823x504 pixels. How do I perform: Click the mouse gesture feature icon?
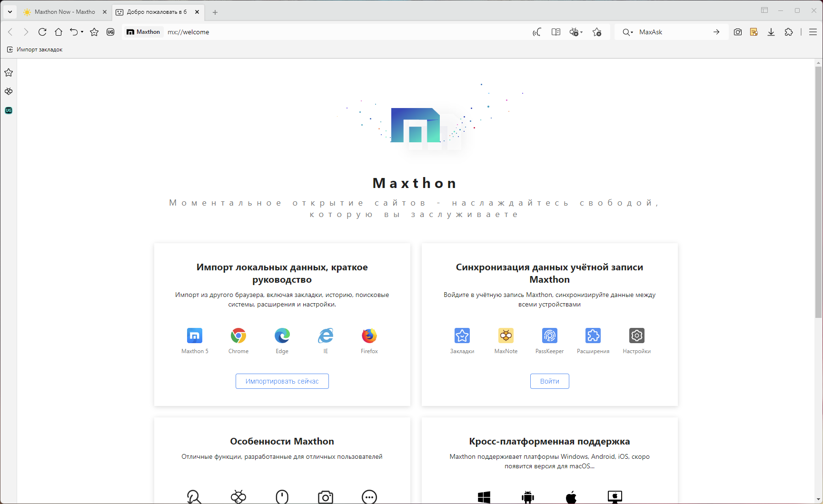pyautogui.click(x=282, y=497)
